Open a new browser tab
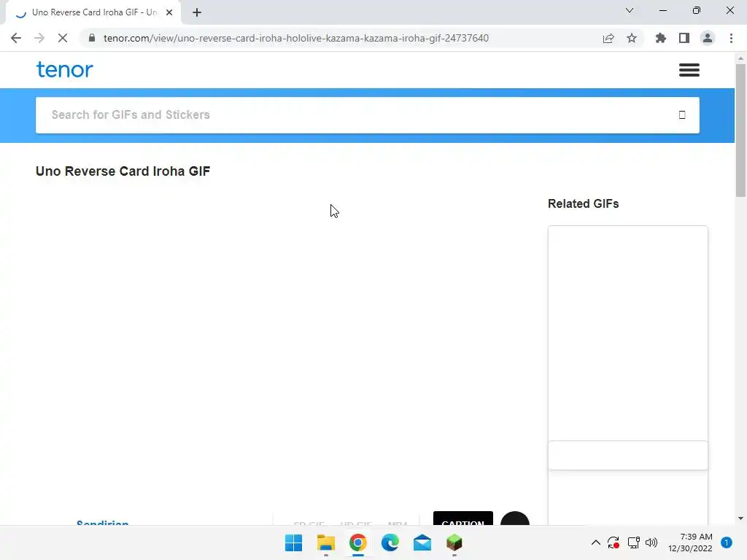747x560 pixels. (197, 12)
